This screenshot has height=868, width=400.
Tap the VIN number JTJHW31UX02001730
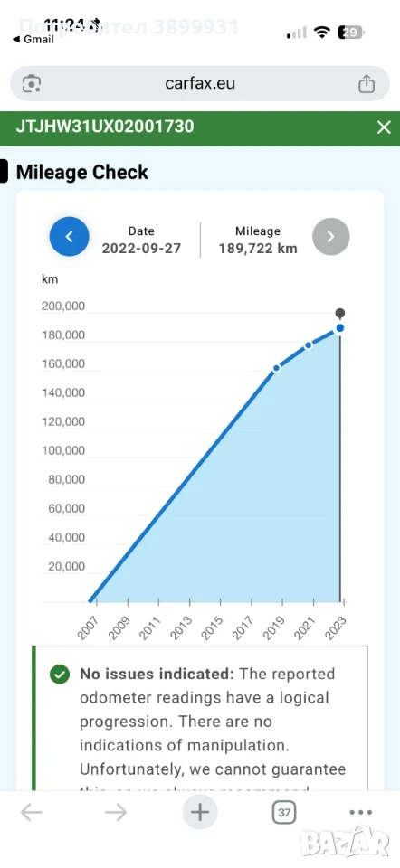(105, 127)
